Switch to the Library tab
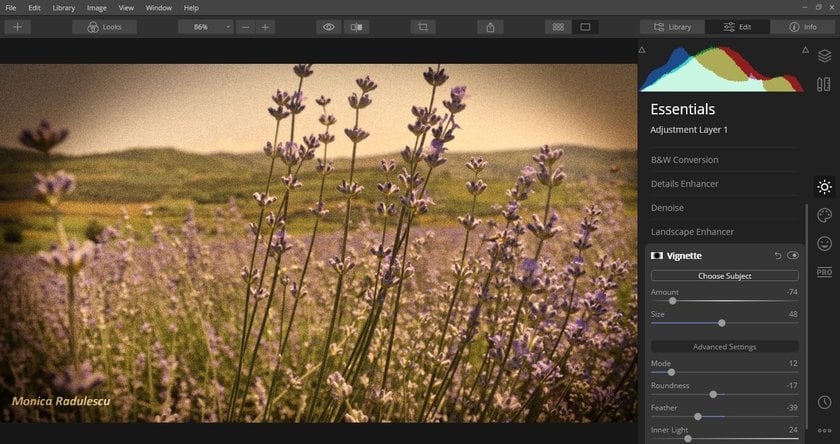Image resolution: width=840 pixels, height=444 pixels. [x=672, y=27]
